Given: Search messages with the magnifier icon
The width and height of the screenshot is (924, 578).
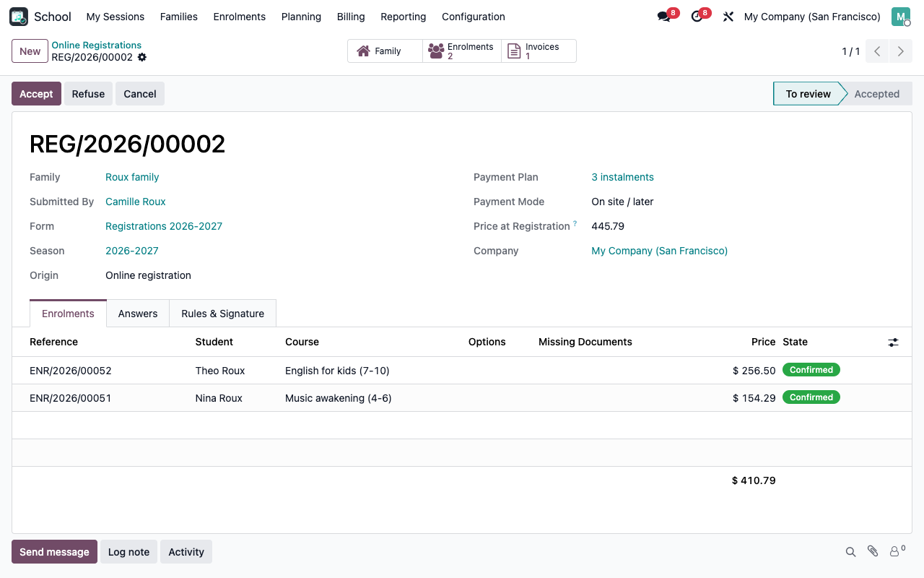Looking at the screenshot, I should tap(851, 552).
